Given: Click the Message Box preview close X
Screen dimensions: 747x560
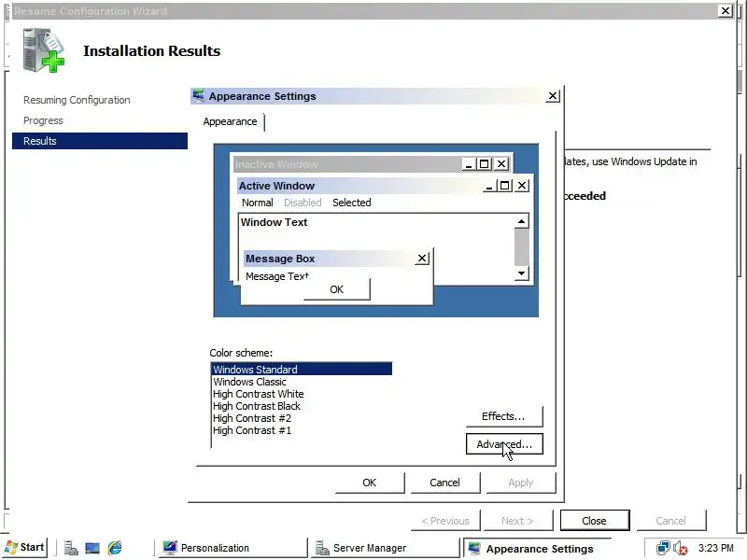Looking at the screenshot, I should pyautogui.click(x=422, y=259).
